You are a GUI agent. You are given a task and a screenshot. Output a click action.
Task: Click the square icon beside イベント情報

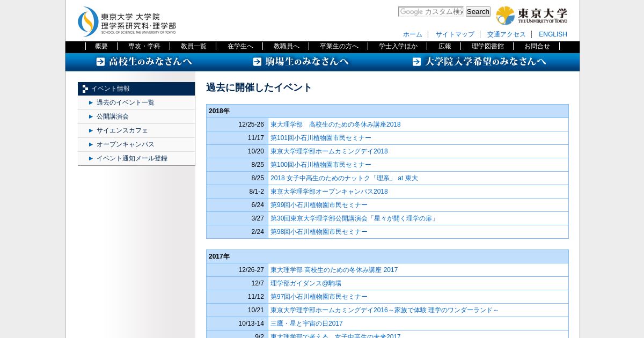[85, 89]
